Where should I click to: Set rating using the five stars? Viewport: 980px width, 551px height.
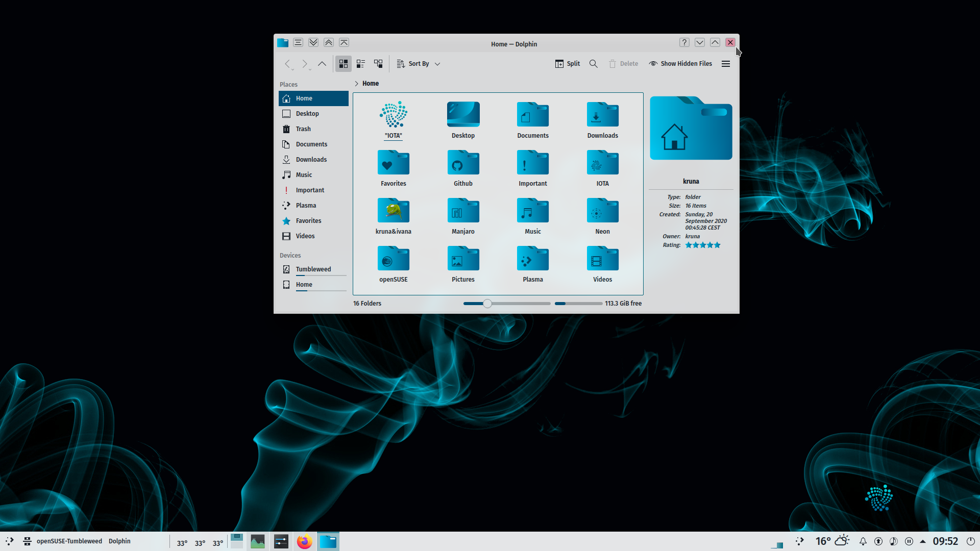pyautogui.click(x=703, y=245)
